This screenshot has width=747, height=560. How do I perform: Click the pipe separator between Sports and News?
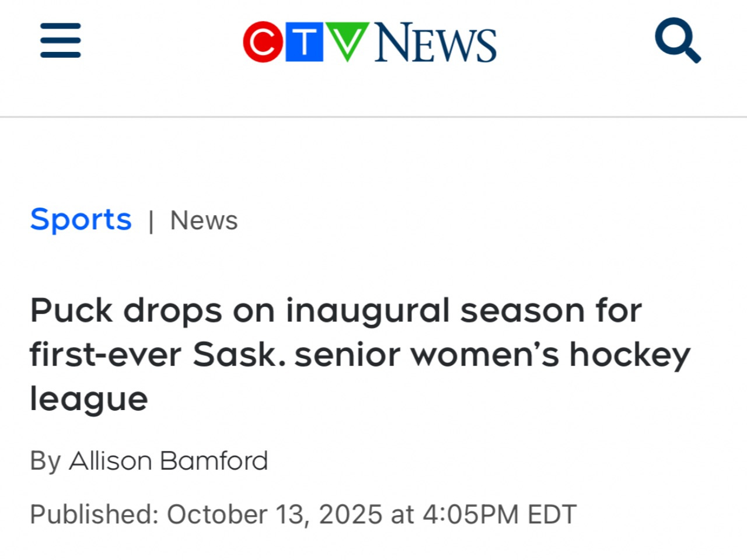(151, 221)
